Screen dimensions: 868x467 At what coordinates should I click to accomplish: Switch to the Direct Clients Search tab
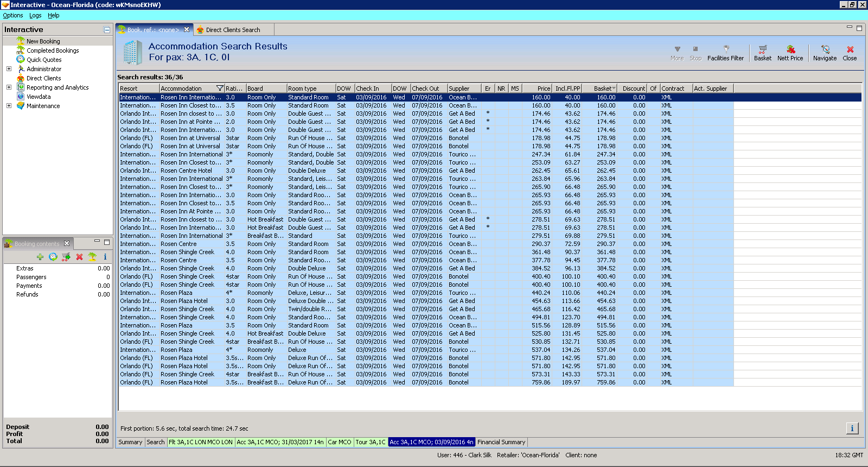(x=233, y=30)
